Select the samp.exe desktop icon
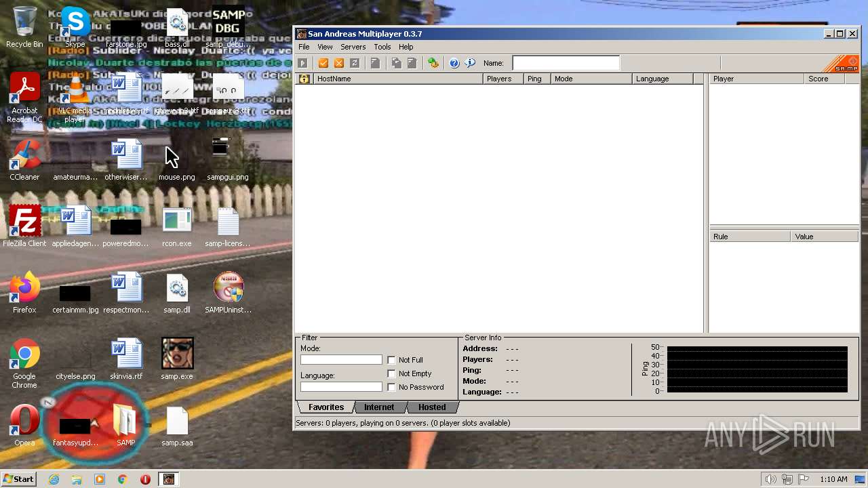868x488 pixels. (x=177, y=359)
